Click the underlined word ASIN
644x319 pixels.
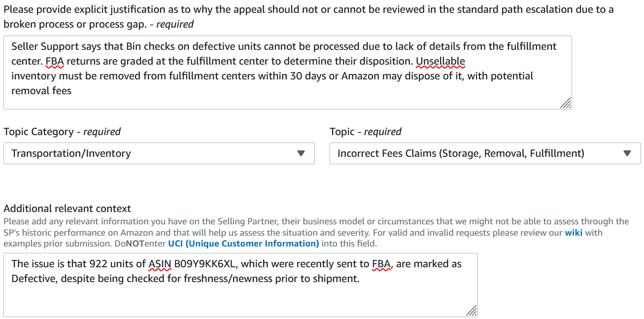tap(160, 264)
